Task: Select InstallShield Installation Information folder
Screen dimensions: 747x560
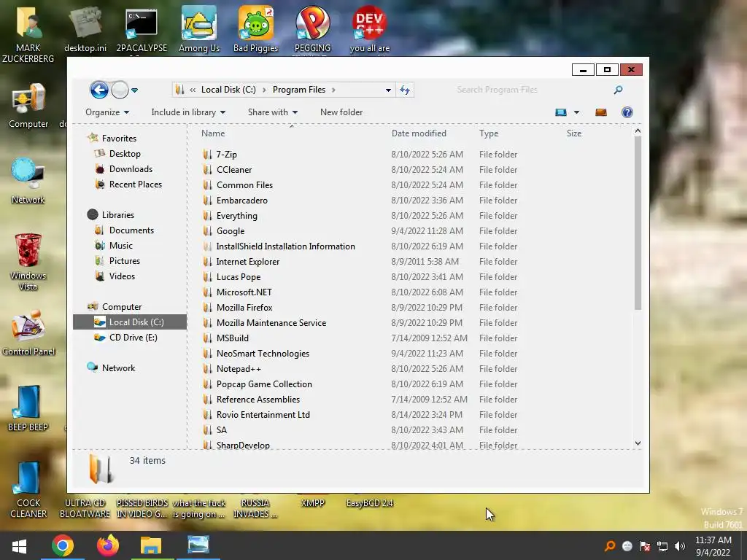Action: point(286,246)
